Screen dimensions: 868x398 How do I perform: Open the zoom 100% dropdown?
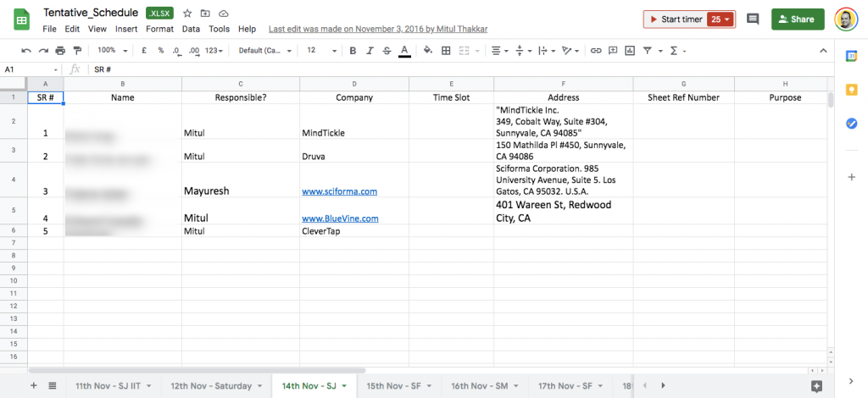click(113, 50)
